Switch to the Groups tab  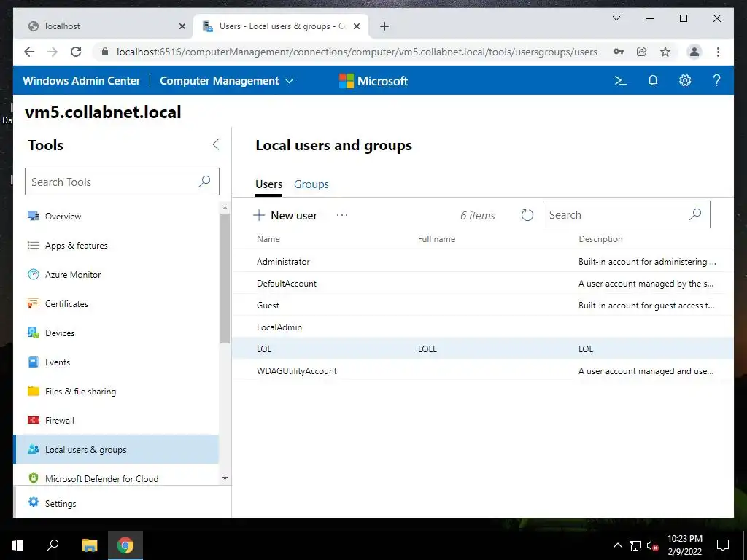point(311,184)
